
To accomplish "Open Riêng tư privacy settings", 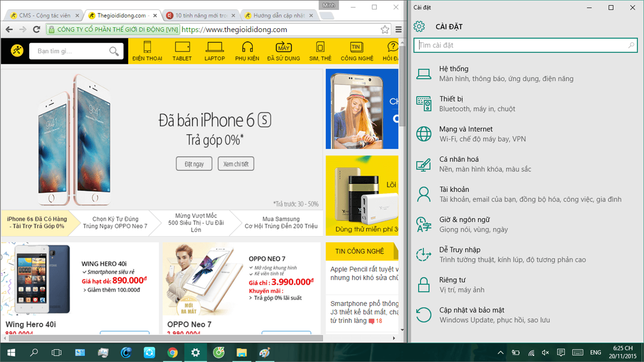I will click(526, 285).
